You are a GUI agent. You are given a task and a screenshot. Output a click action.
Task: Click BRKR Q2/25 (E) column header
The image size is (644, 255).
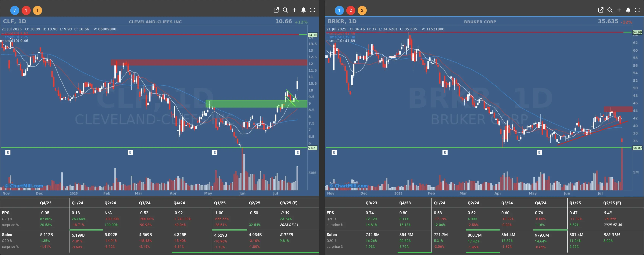coord(612,203)
